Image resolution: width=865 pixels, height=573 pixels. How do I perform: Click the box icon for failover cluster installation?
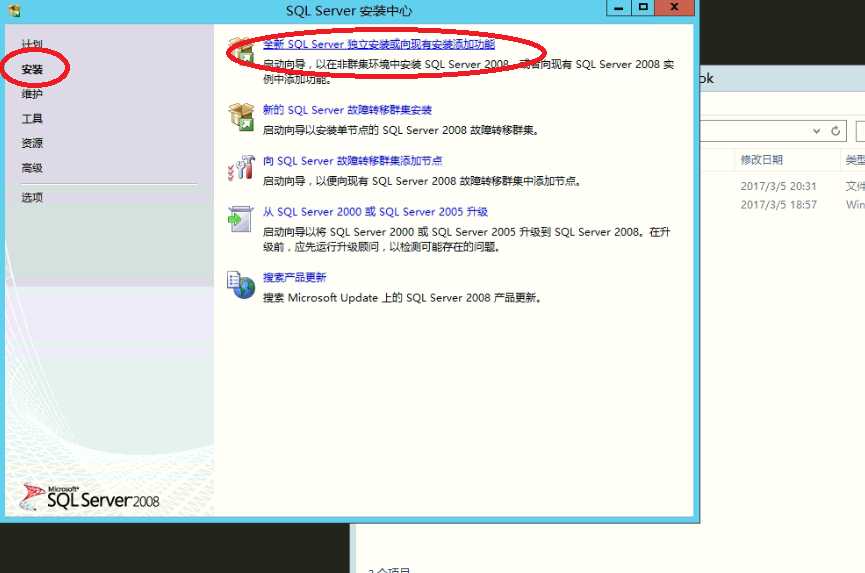pyautogui.click(x=242, y=116)
